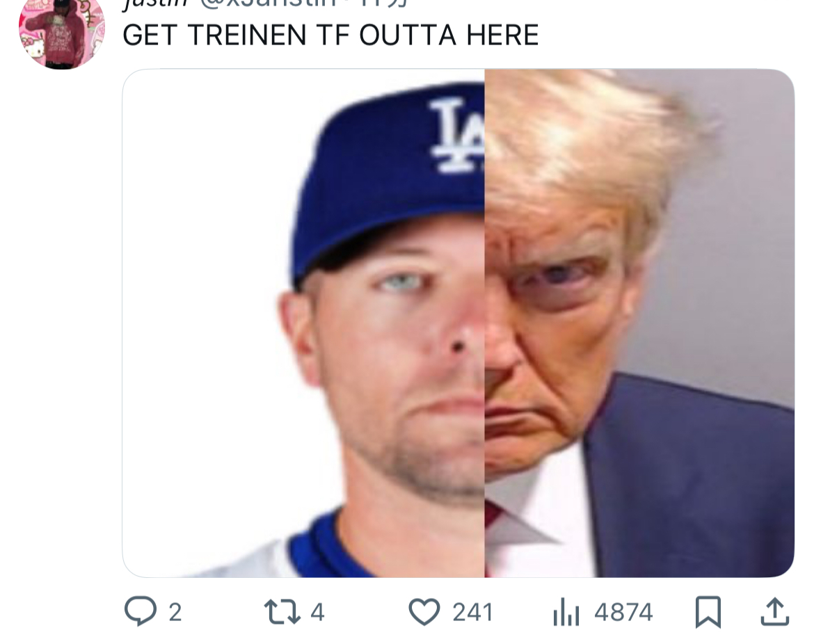Open the navy-suit half of the image
The height and width of the screenshot is (644, 814).
coord(639,323)
